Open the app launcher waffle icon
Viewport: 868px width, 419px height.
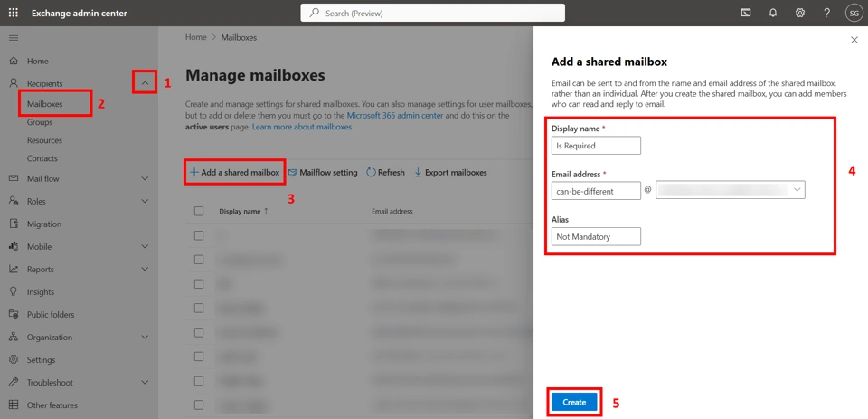pos(14,13)
